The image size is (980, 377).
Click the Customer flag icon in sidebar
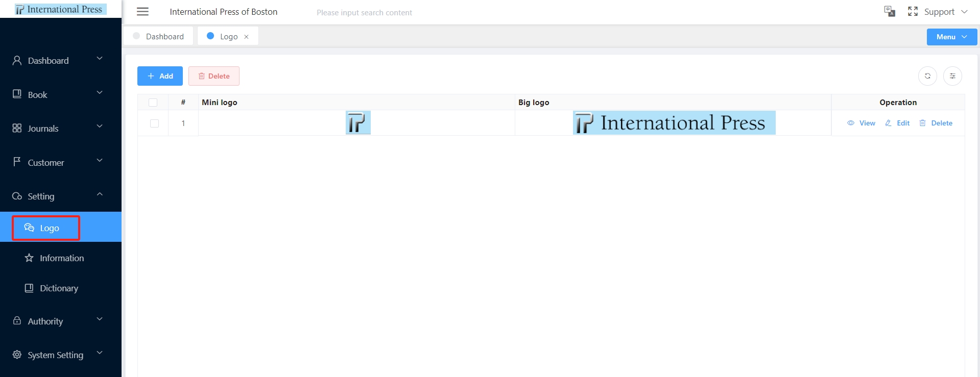point(17,162)
